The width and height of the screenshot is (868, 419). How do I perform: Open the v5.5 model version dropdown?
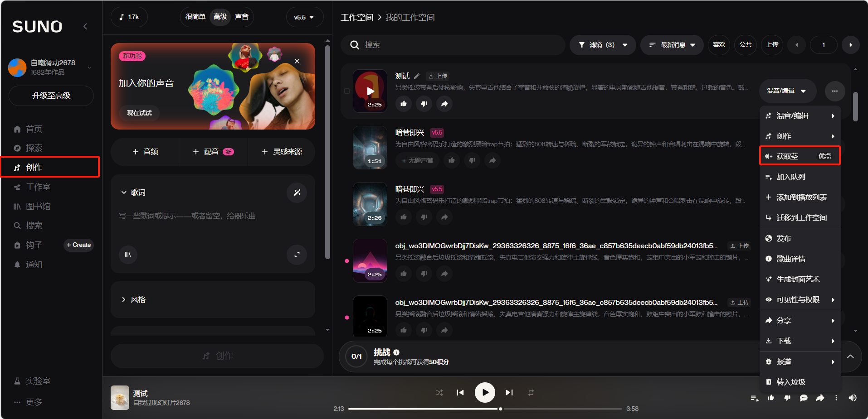pyautogui.click(x=304, y=17)
